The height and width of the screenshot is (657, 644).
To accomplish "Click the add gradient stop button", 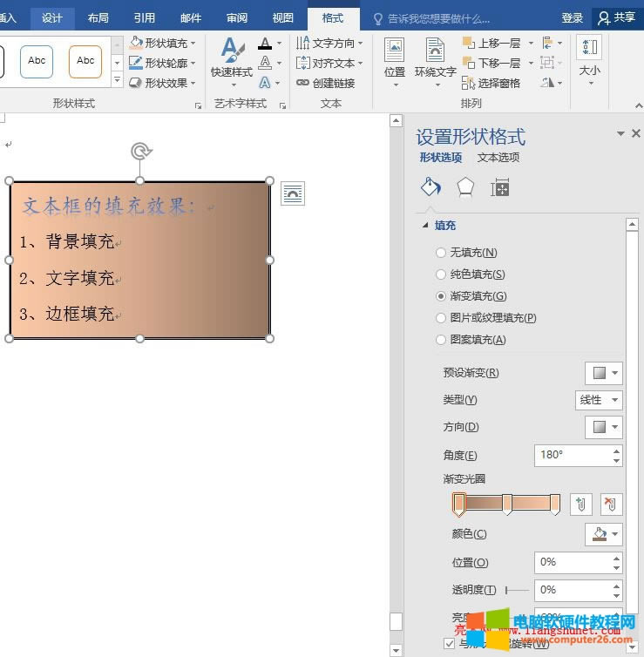I will [581, 505].
